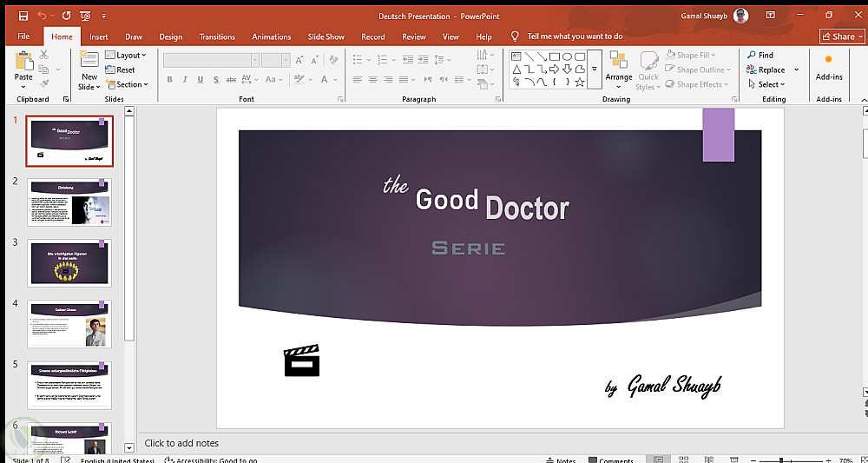Select slide 3 thumbnail
The width and height of the screenshot is (868, 463).
click(69, 263)
